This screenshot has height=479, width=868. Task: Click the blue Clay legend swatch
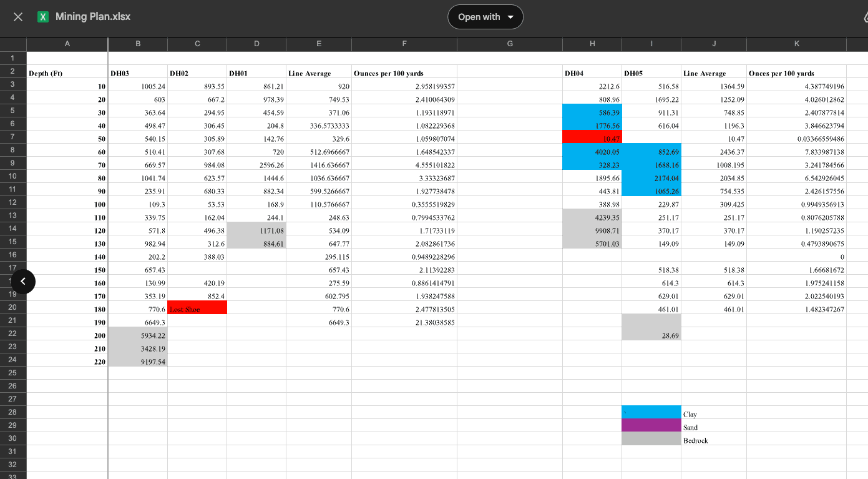(x=651, y=412)
